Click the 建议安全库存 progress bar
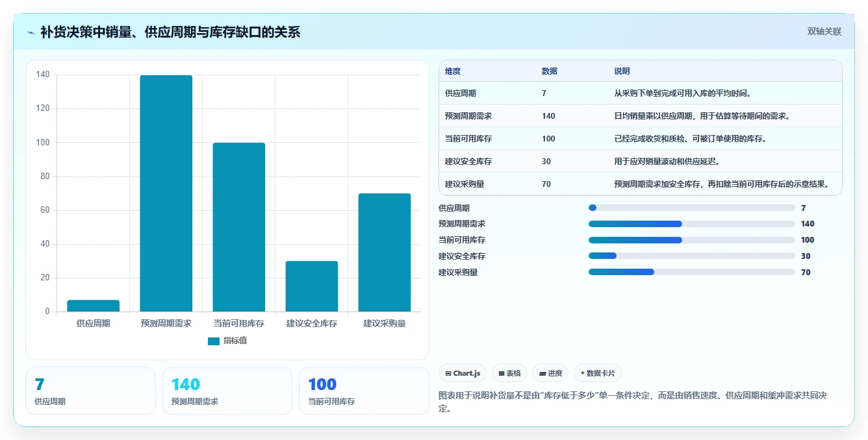 692,256
